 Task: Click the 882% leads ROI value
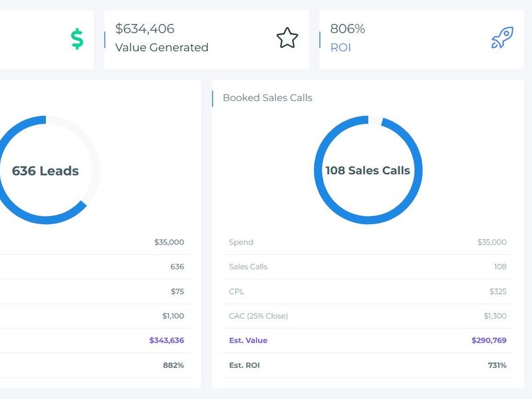click(x=174, y=365)
